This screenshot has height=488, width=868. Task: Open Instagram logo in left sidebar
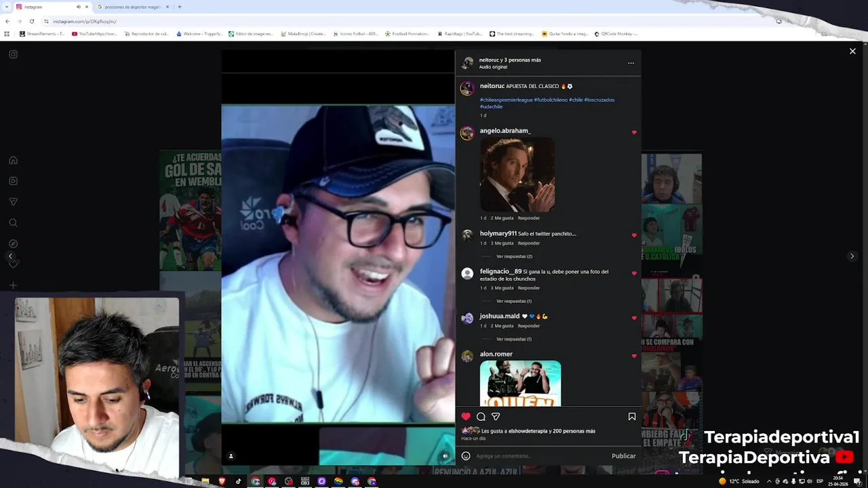coord(13,54)
